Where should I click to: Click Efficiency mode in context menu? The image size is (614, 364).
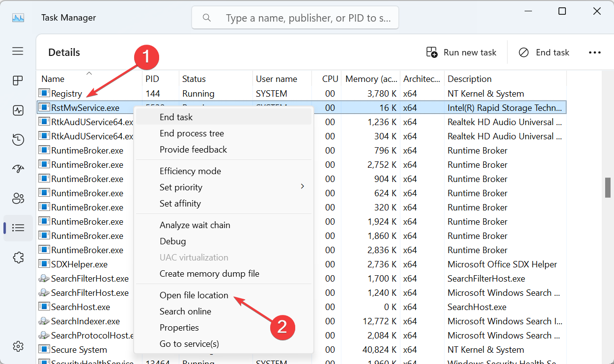pos(190,171)
